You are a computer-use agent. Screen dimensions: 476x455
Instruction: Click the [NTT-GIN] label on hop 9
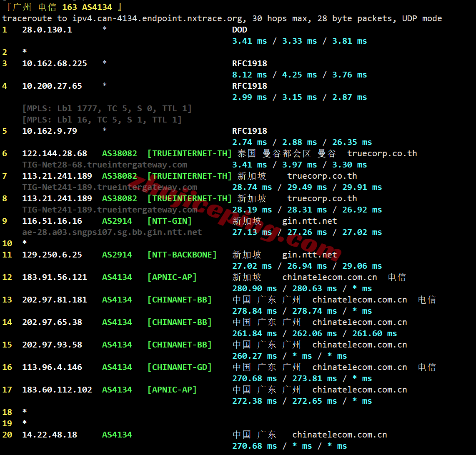click(x=169, y=221)
